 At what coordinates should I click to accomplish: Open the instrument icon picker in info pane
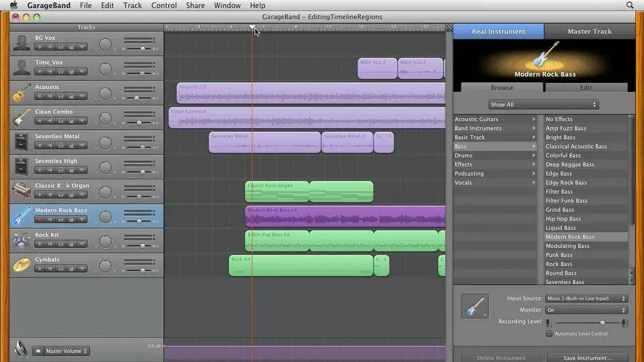[475, 306]
